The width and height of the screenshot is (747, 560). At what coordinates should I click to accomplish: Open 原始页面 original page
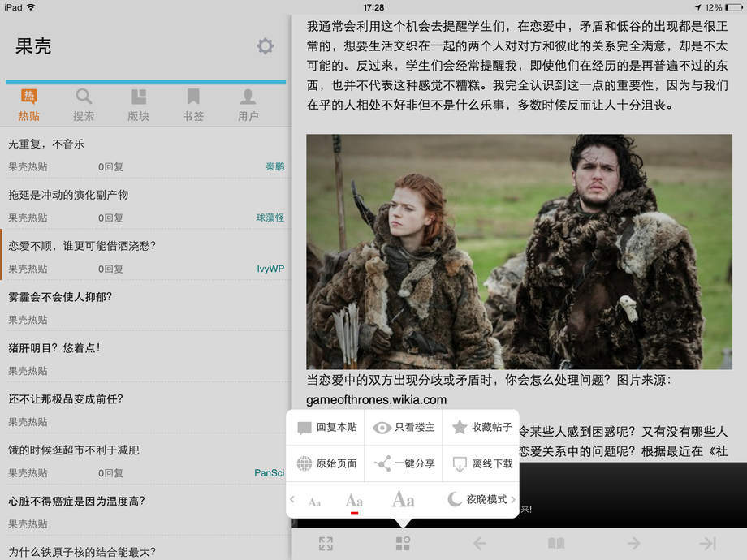coord(326,464)
